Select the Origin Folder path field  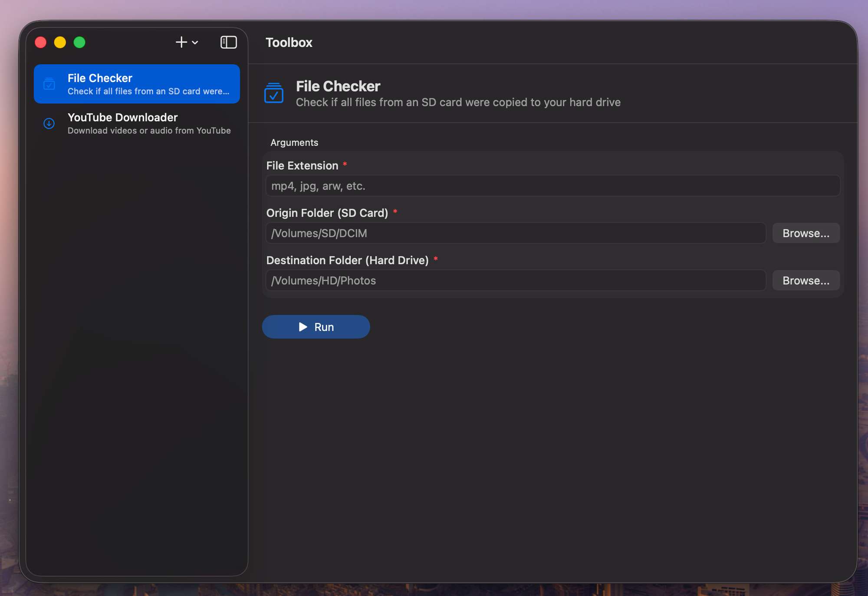(x=516, y=233)
